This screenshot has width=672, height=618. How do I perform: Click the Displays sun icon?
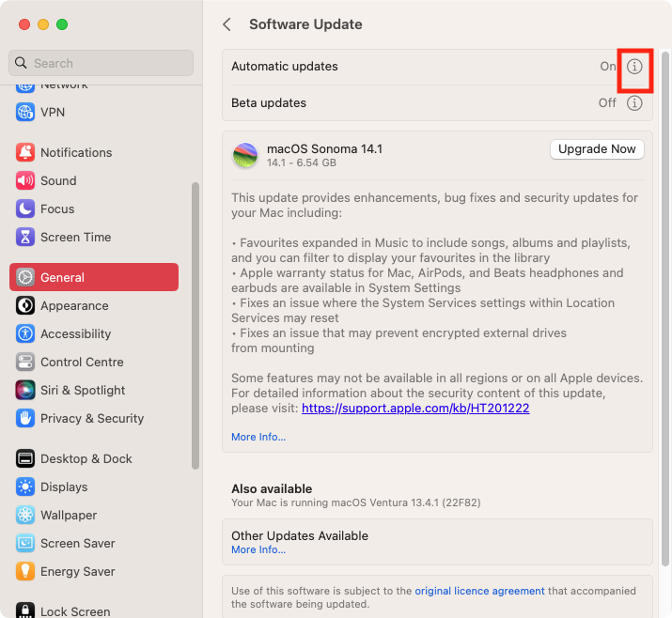(25, 487)
